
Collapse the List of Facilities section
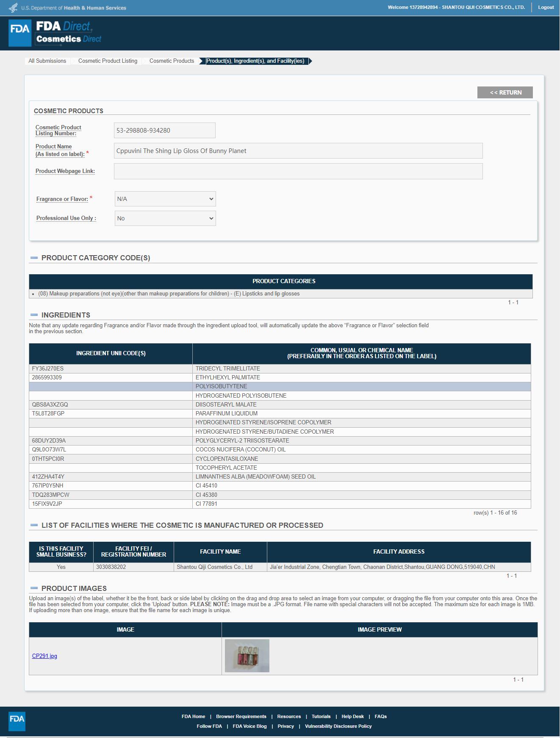click(x=34, y=525)
